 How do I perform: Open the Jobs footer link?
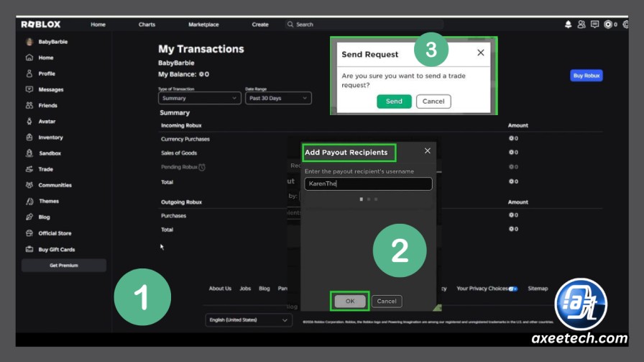click(x=245, y=289)
